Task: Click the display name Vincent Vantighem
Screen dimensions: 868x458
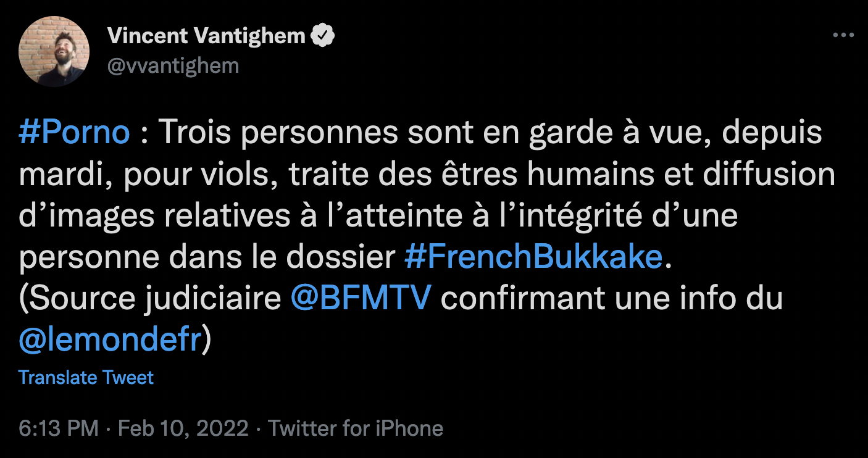Action: pos(206,36)
